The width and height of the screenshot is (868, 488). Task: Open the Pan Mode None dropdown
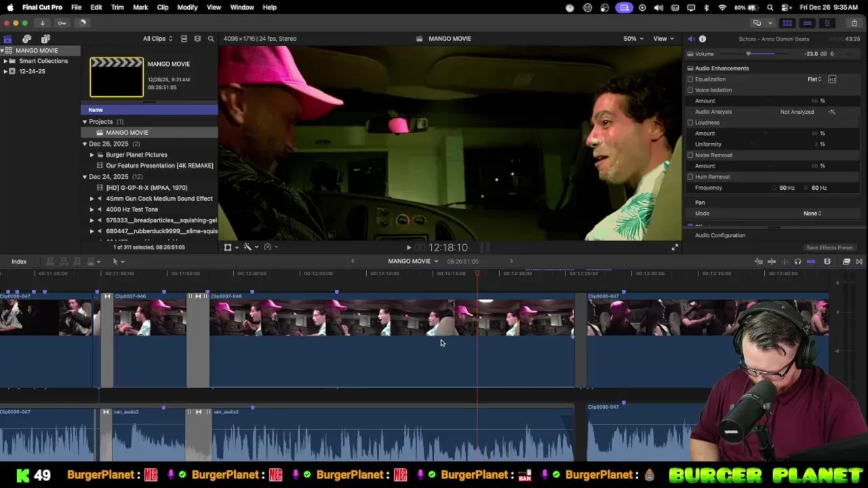coord(812,213)
